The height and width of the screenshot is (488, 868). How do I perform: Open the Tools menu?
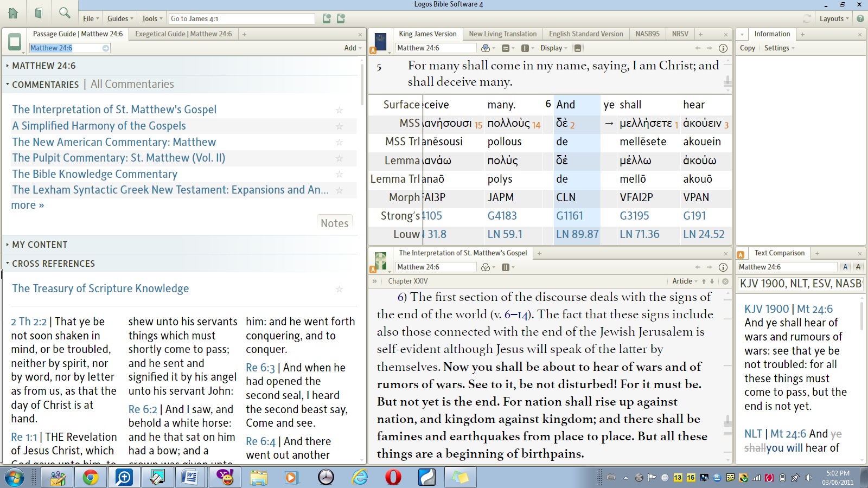(152, 18)
